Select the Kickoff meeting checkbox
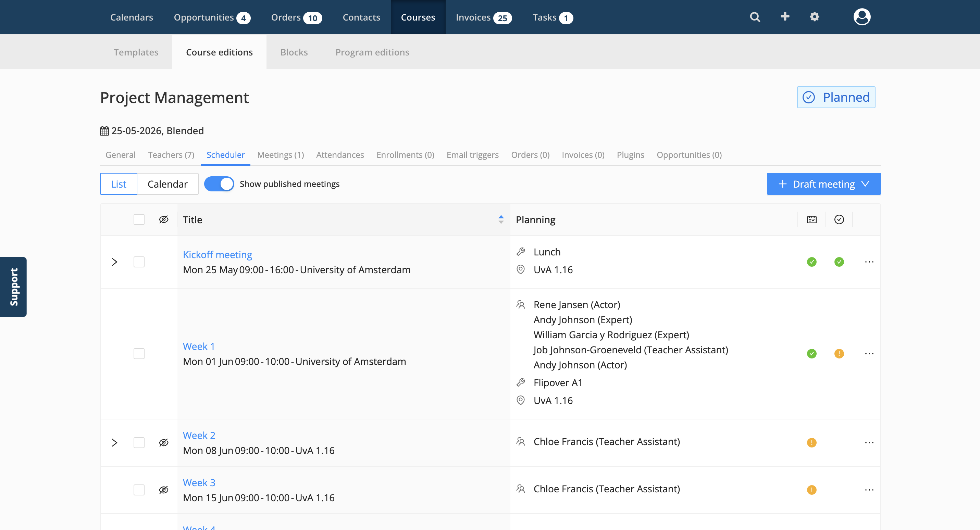The width and height of the screenshot is (980, 530). (139, 262)
